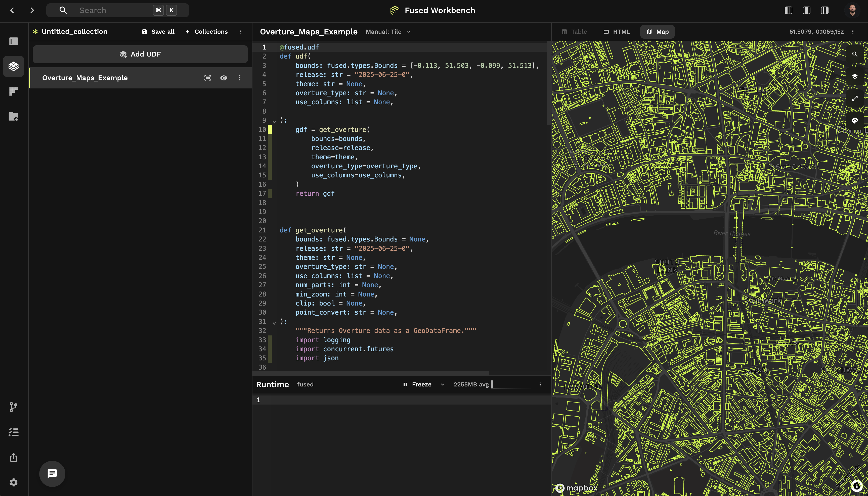Select the Overture_Maps_Example UDF row
The width and height of the screenshot is (868, 496).
[x=140, y=78]
